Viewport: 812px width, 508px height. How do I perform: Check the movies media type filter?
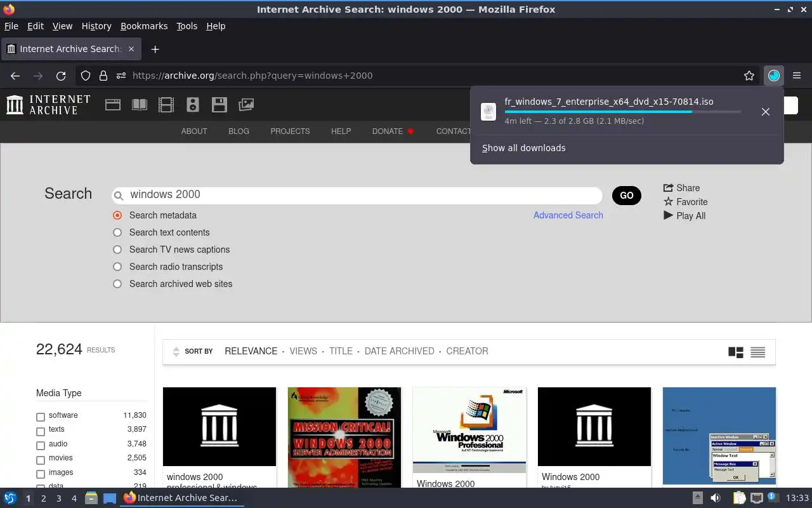pos(41,460)
